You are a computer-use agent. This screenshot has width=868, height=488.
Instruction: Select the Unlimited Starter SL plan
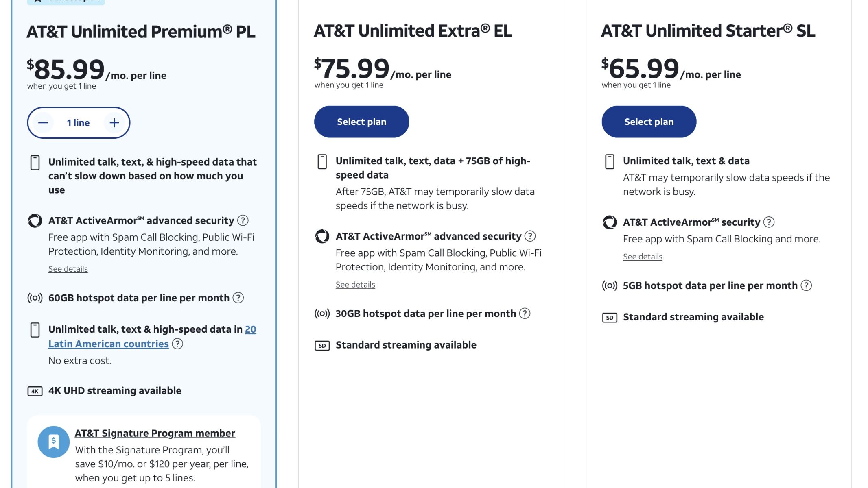coord(649,122)
